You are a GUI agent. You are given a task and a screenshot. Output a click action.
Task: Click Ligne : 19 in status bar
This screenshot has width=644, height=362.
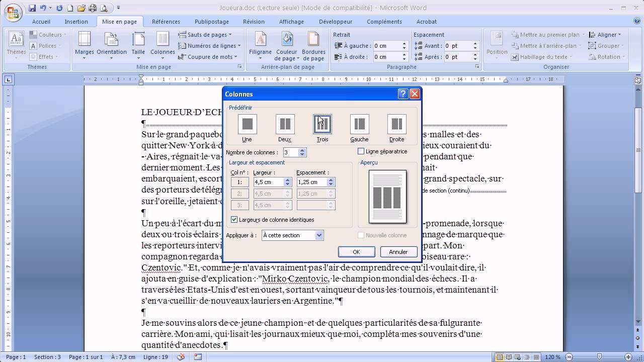[x=155, y=357]
